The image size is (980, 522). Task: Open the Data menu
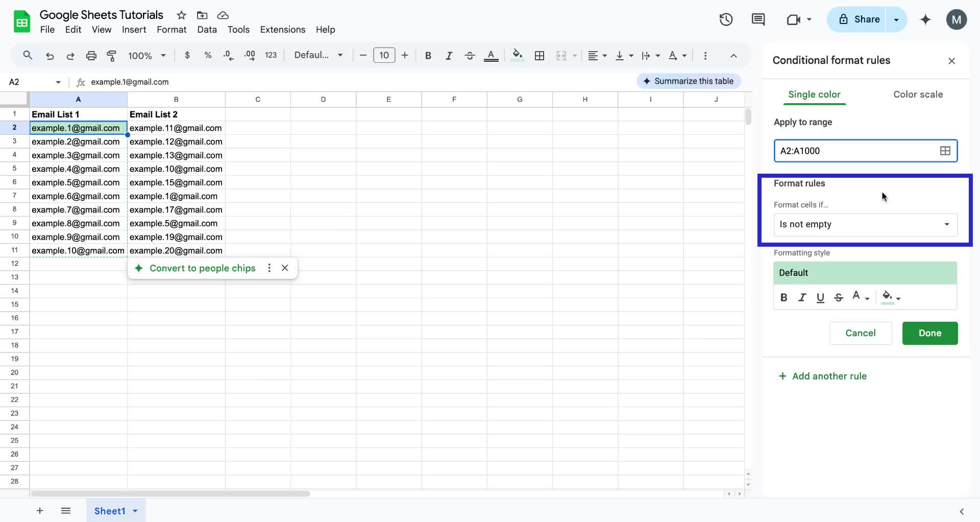coord(206,30)
